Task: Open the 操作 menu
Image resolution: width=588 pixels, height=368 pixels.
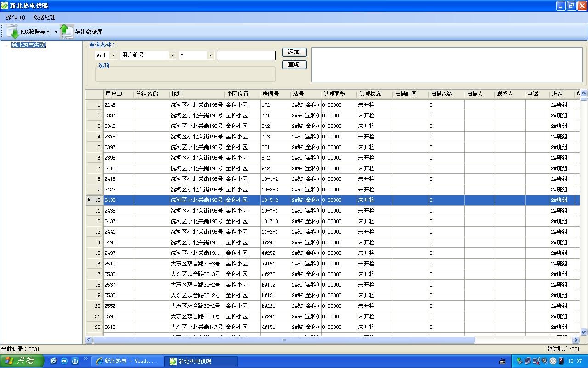Action: pos(15,17)
